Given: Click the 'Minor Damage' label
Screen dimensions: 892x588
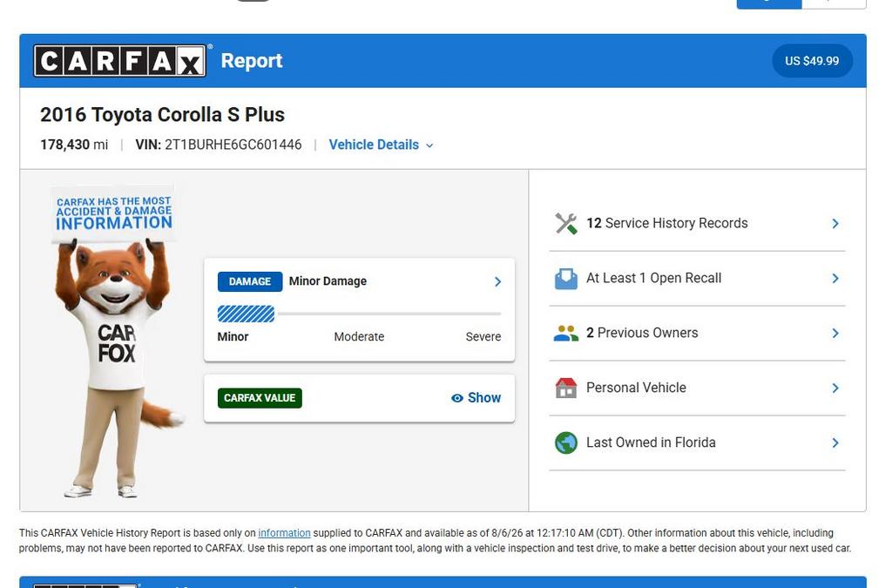Looking at the screenshot, I should coord(328,281).
